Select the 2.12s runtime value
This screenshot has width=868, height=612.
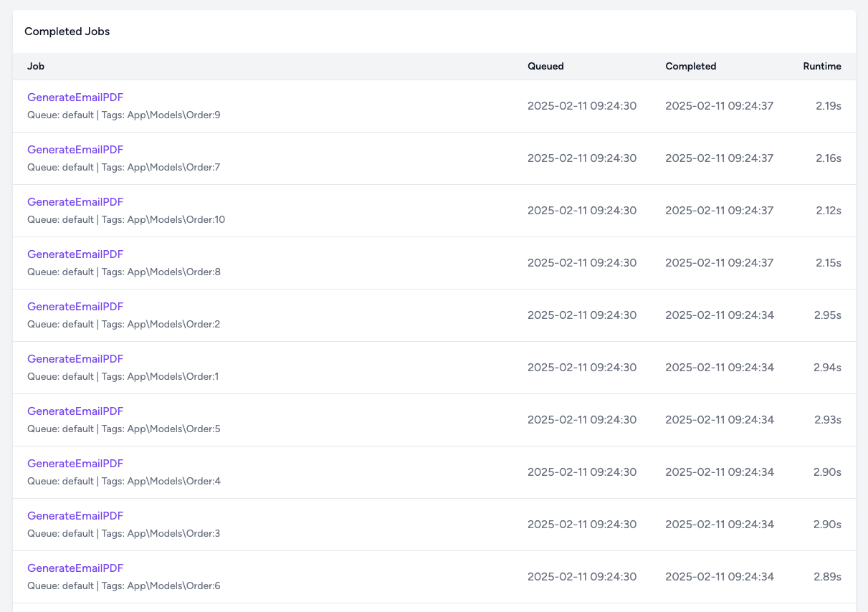click(829, 211)
